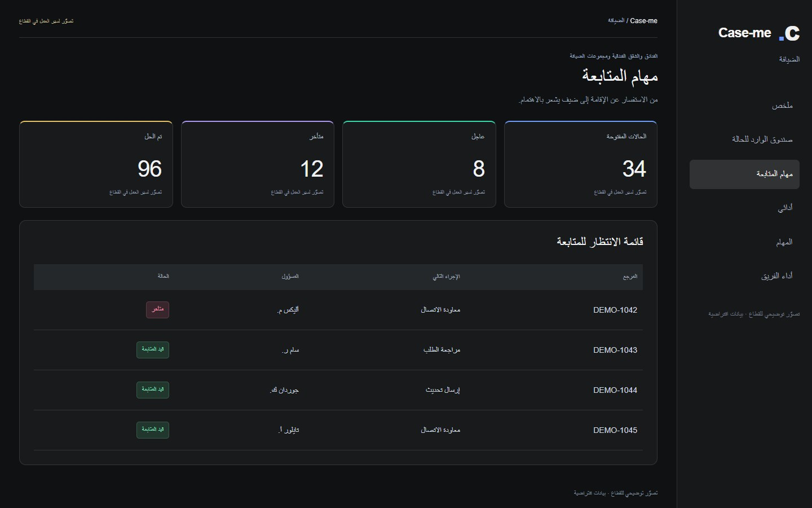Click reference DEMO-1043 in the table

[x=615, y=350]
